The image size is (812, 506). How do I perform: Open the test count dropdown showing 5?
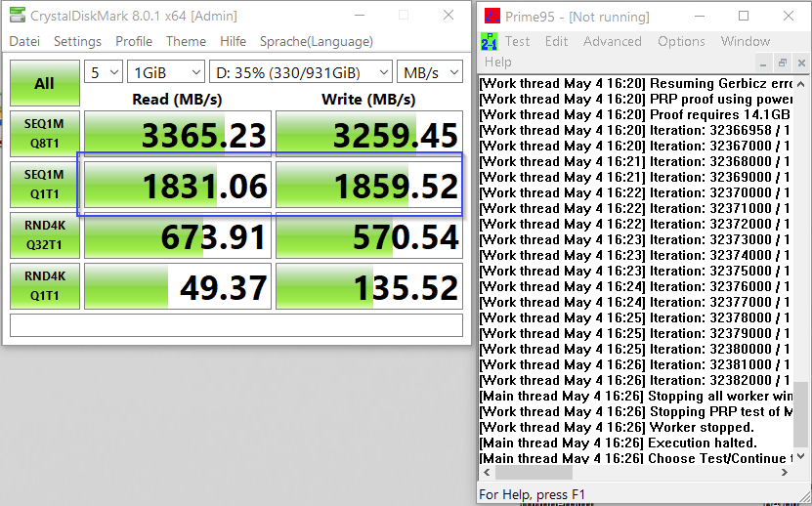104,72
